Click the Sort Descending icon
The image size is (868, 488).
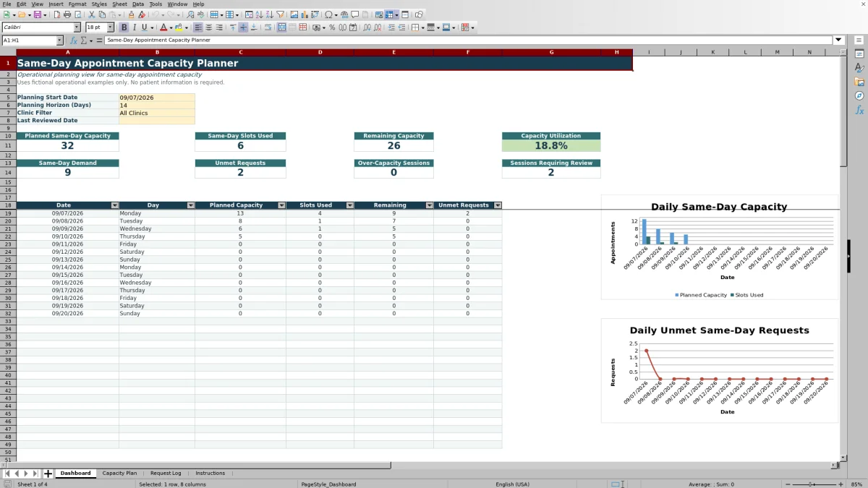pyautogui.click(x=269, y=14)
